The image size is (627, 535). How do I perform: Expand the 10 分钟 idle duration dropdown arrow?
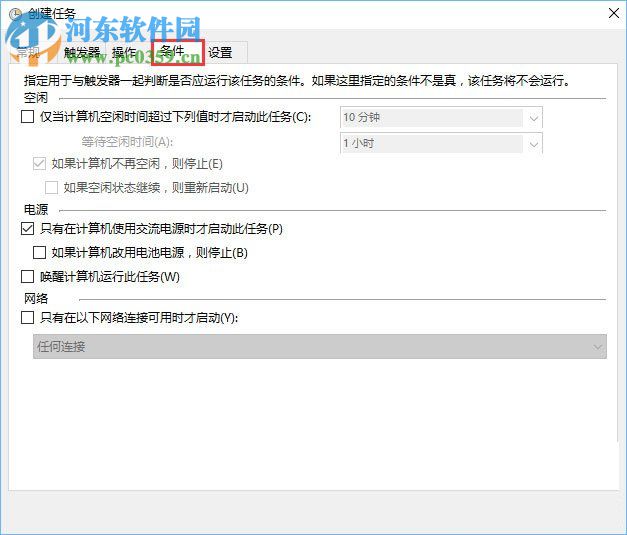pos(533,118)
